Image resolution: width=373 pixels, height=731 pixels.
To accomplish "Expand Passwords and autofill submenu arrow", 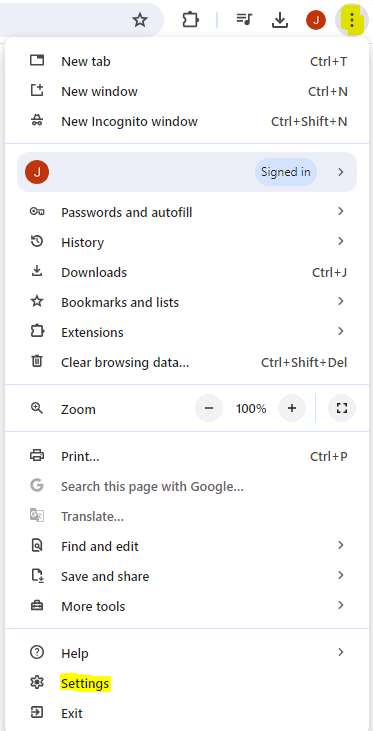I will point(341,212).
